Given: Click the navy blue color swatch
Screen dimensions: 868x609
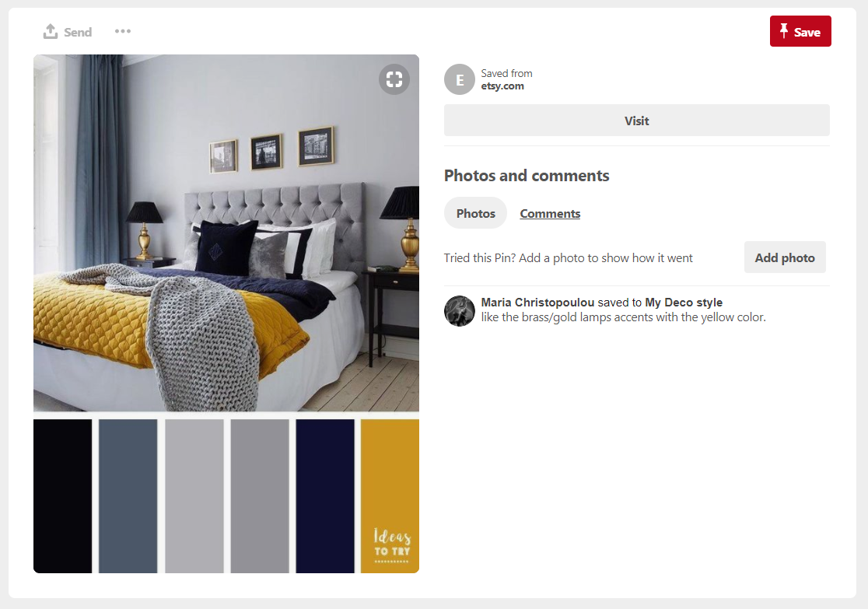Looking at the screenshot, I should (x=325, y=496).
